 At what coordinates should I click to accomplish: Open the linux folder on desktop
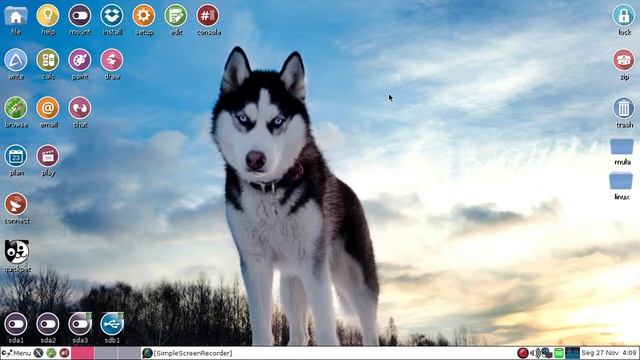coord(621,181)
